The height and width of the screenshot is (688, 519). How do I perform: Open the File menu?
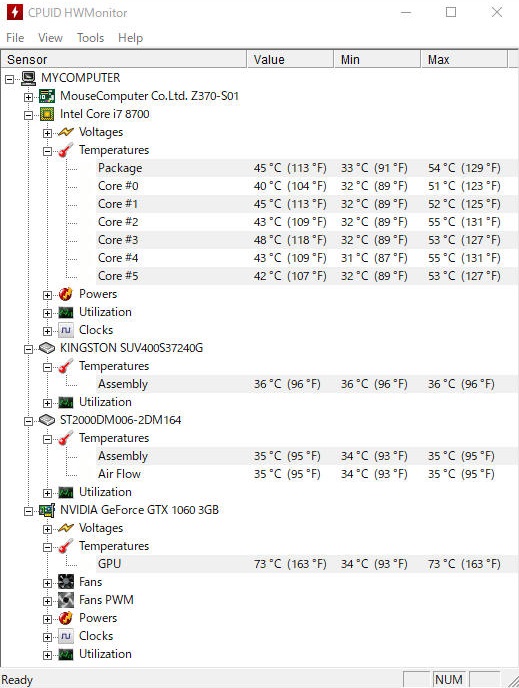click(15, 38)
